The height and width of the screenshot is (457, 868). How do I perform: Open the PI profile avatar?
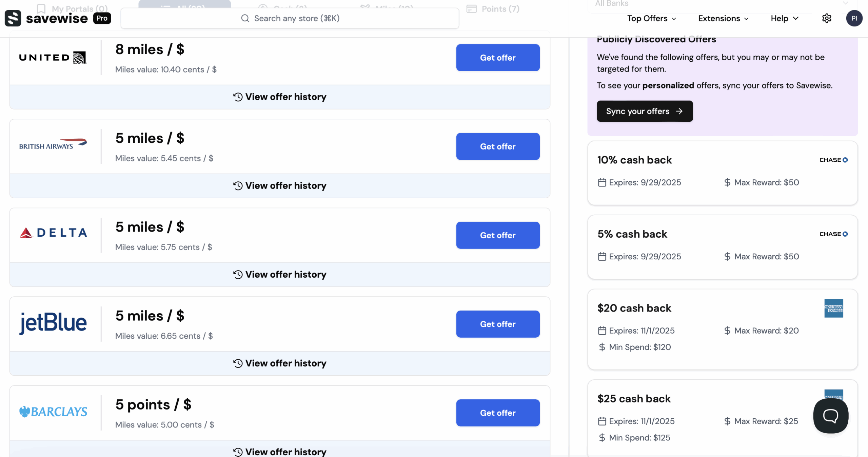(854, 18)
